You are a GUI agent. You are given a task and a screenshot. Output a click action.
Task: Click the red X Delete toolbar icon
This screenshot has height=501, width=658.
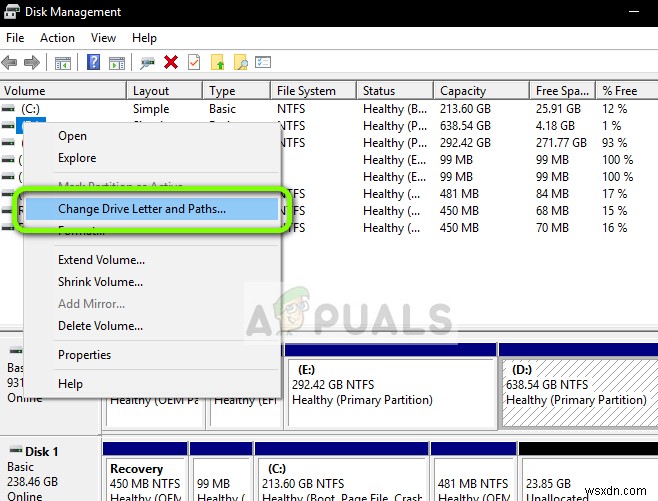point(171,63)
